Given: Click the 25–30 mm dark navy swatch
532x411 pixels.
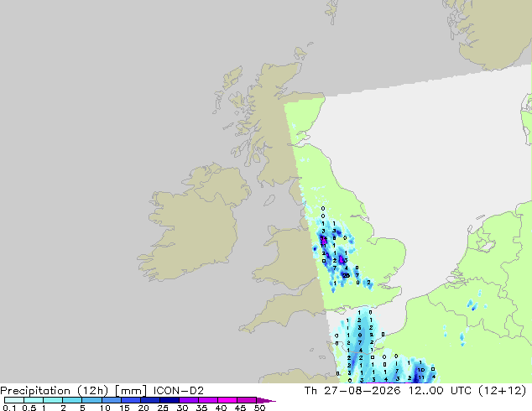Looking at the screenshot, I should coord(169,400).
